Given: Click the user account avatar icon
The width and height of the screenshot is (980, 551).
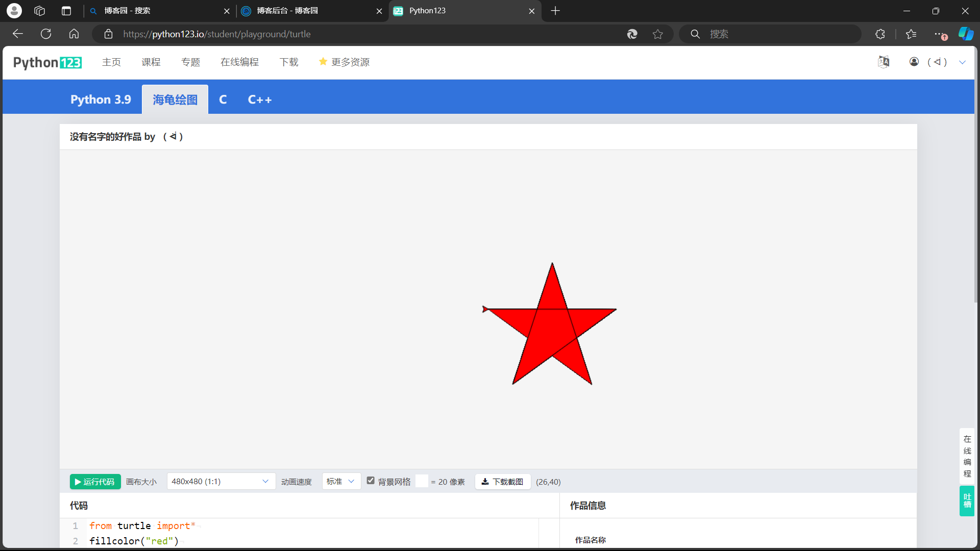Looking at the screenshot, I should pos(914,62).
